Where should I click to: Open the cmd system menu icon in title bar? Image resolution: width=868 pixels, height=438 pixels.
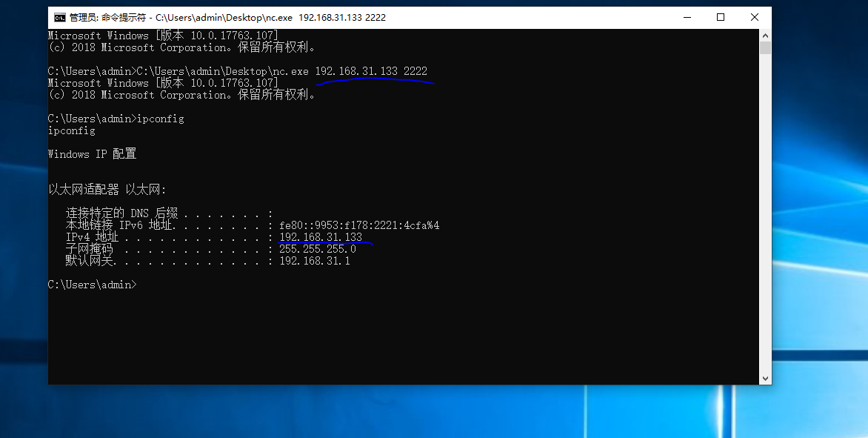(60, 18)
